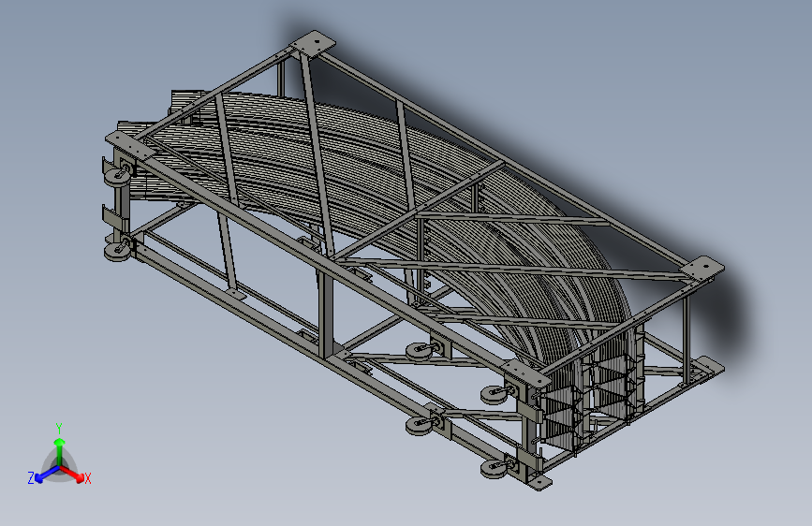Select the curved conveyor frame 3D model
Screen dimensions: 812x526
[x=413, y=260]
